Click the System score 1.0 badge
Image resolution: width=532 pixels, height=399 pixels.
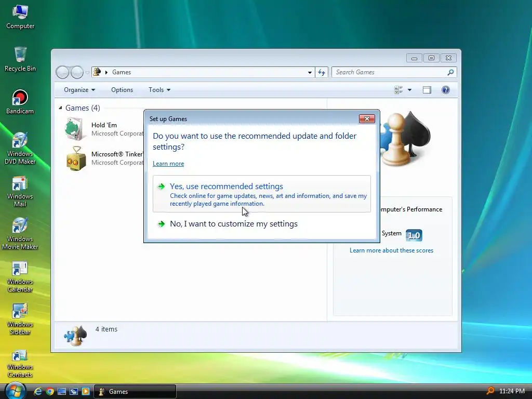414,235
